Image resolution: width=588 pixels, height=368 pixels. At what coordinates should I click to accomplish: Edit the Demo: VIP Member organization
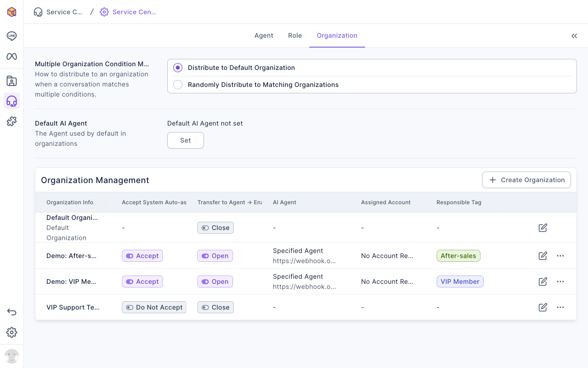click(x=543, y=282)
